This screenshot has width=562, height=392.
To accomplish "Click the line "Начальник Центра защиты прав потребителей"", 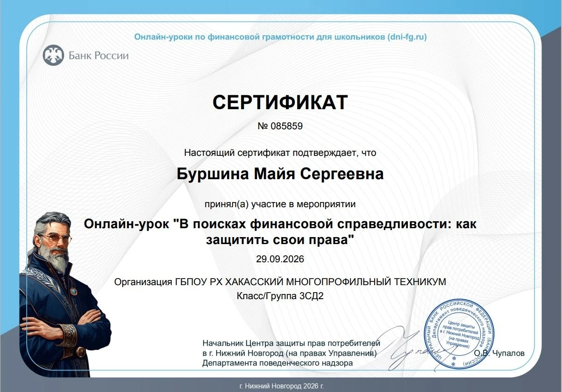I will coord(292,343).
